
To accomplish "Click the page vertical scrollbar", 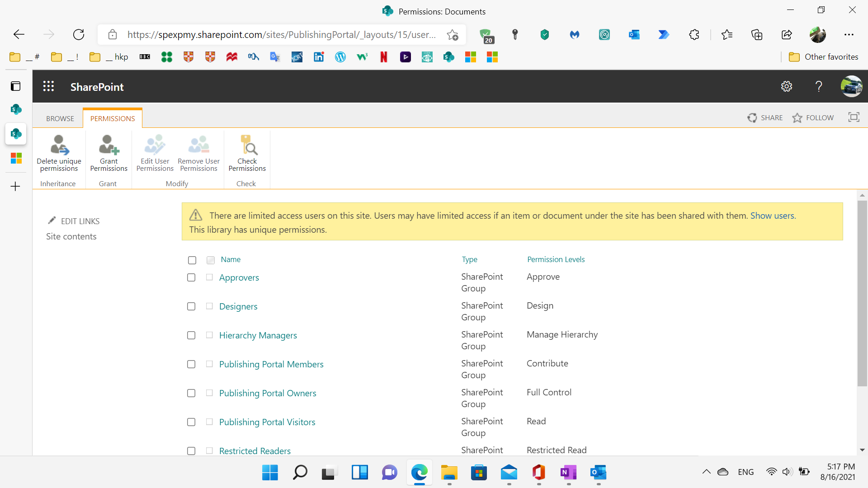I will (x=862, y=294).
